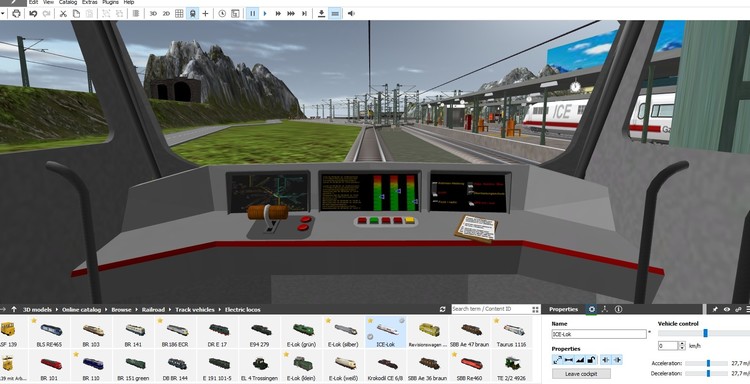Navigate to Online catalog breadcrumb

click(81, 309)
